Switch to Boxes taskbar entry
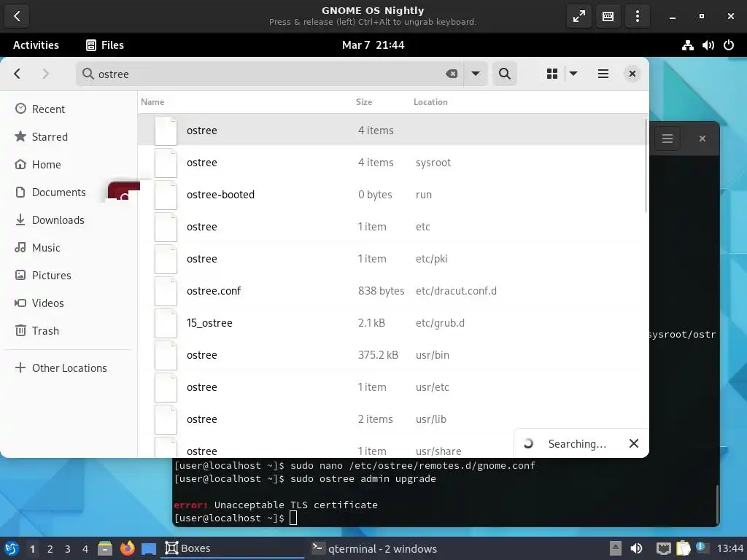The width and height of the screenshot is (747, 560). click(x=233, y=548)
